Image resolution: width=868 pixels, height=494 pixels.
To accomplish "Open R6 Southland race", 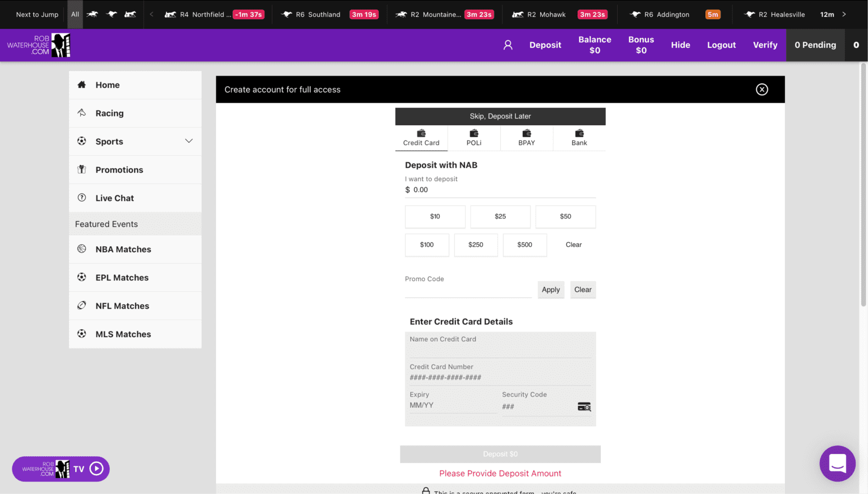I will pos(329,15).
